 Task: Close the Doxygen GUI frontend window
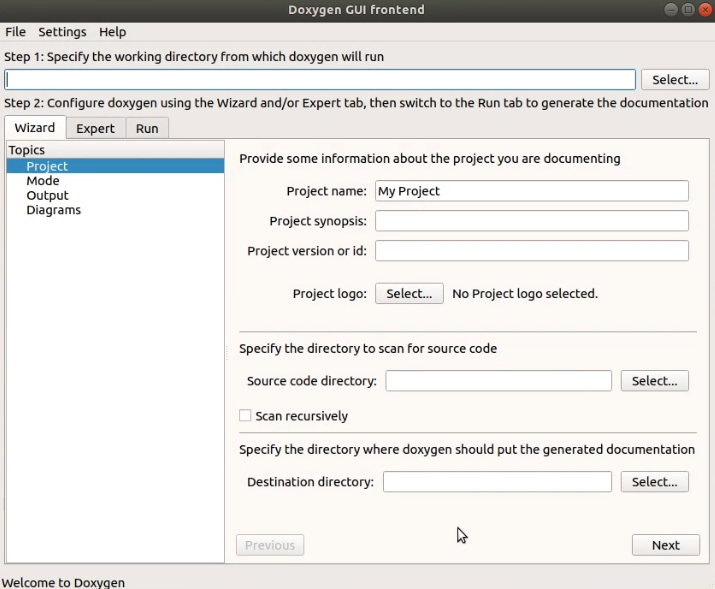pos(704,10)
